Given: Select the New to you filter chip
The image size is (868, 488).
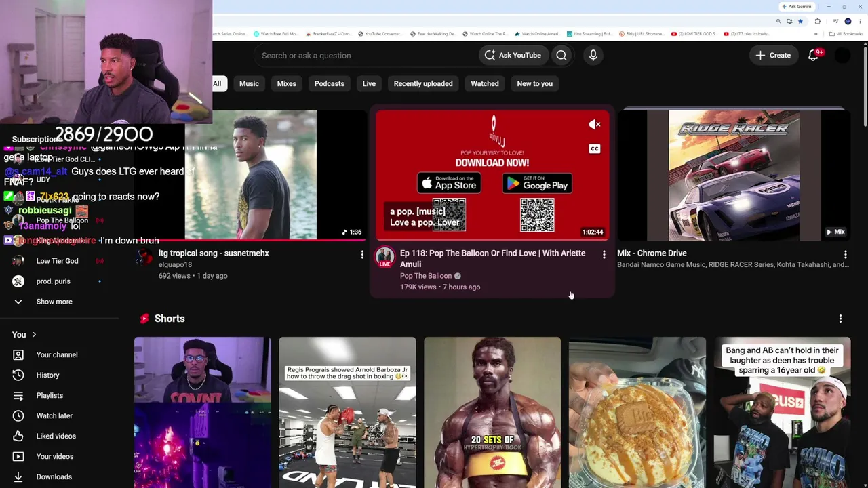Looking at the screenshot, I should point(535,84).
